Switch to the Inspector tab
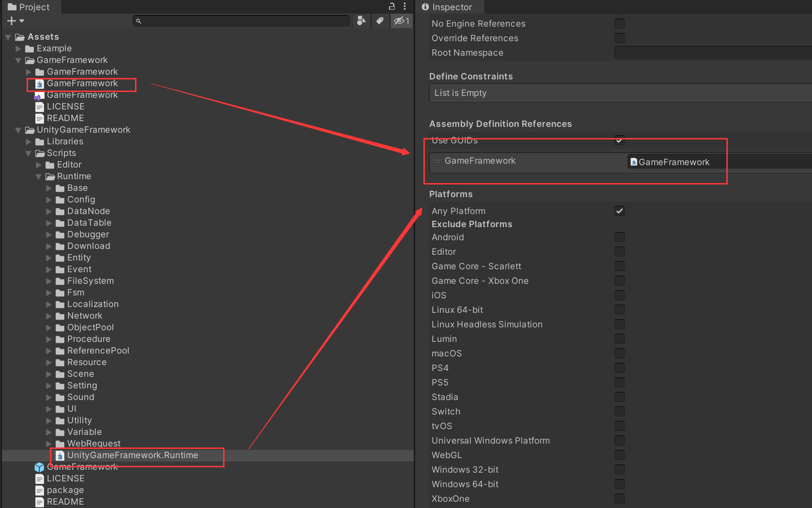 pos(447,7)
